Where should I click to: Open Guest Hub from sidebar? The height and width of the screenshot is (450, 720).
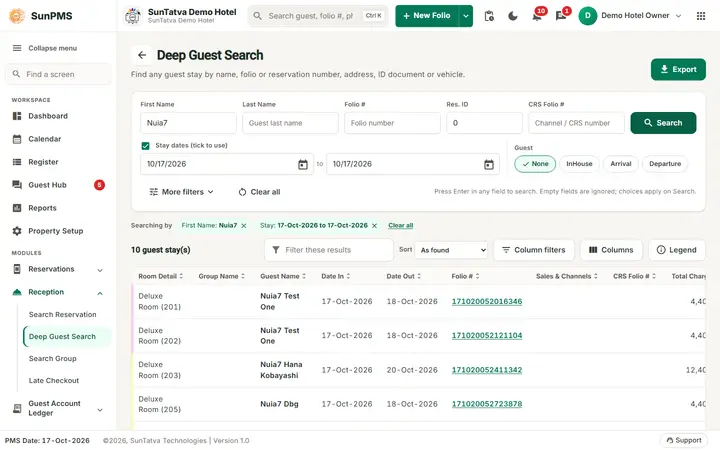point(58,185)
